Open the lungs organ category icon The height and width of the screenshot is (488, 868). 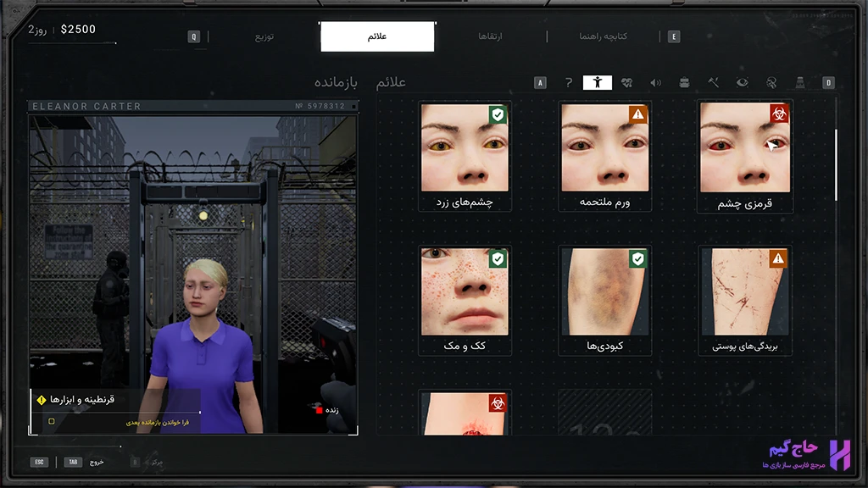(x=771, y=82)
